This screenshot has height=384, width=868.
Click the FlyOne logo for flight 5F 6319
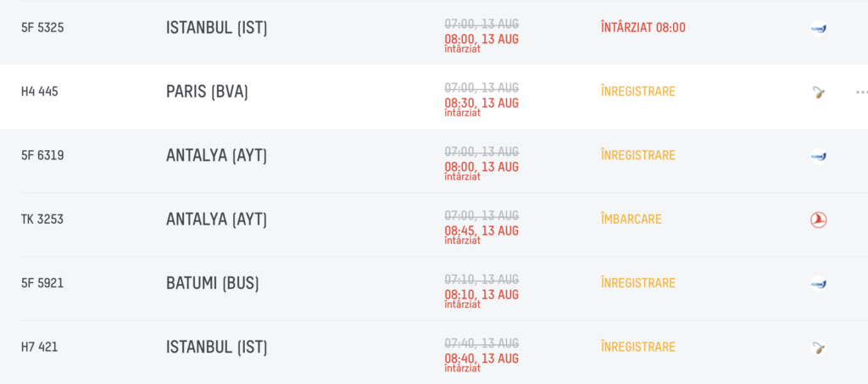pos(818,156)
